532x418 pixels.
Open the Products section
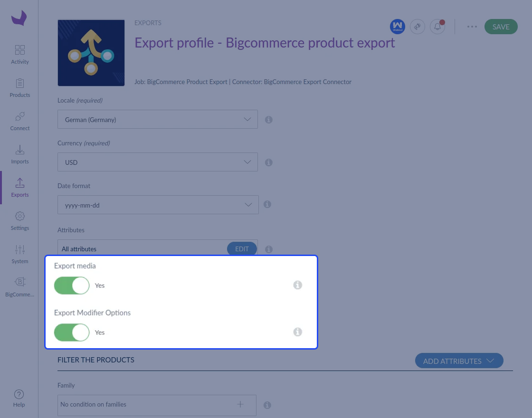point(19,88)
